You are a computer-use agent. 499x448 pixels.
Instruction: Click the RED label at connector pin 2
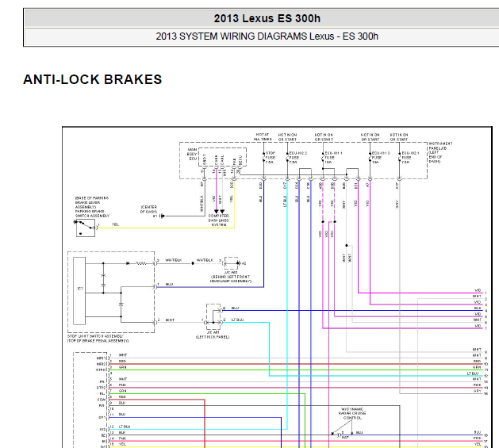click(122, 361)
